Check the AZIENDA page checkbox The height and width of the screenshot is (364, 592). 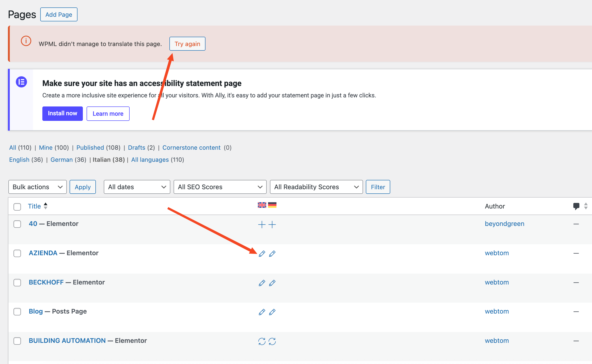coord(17,253)
